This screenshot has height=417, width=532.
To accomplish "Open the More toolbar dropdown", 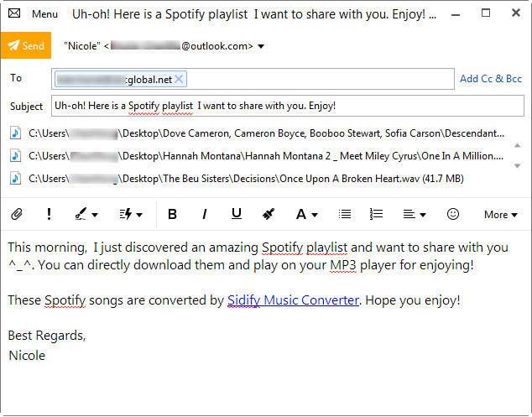I will [x=501, y=215].
